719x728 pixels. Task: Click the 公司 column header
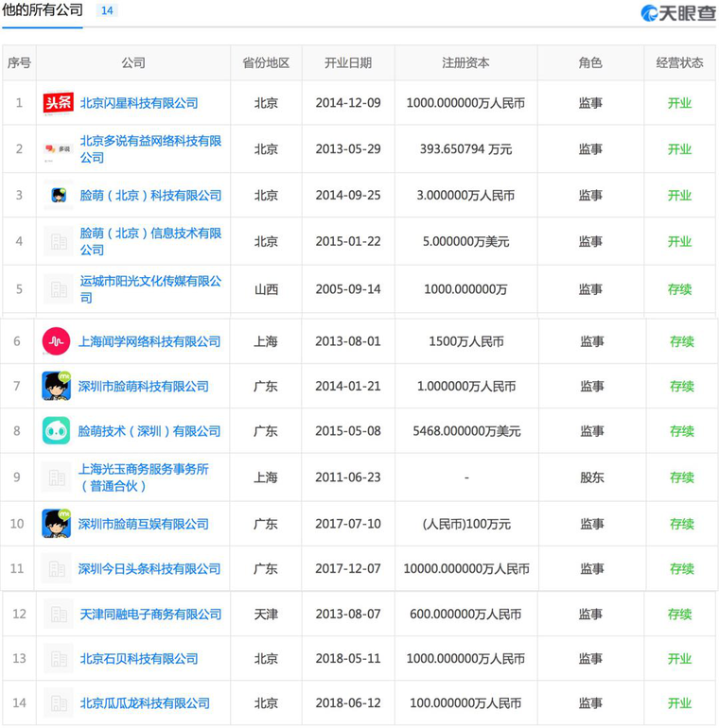(x=133, y=62)
